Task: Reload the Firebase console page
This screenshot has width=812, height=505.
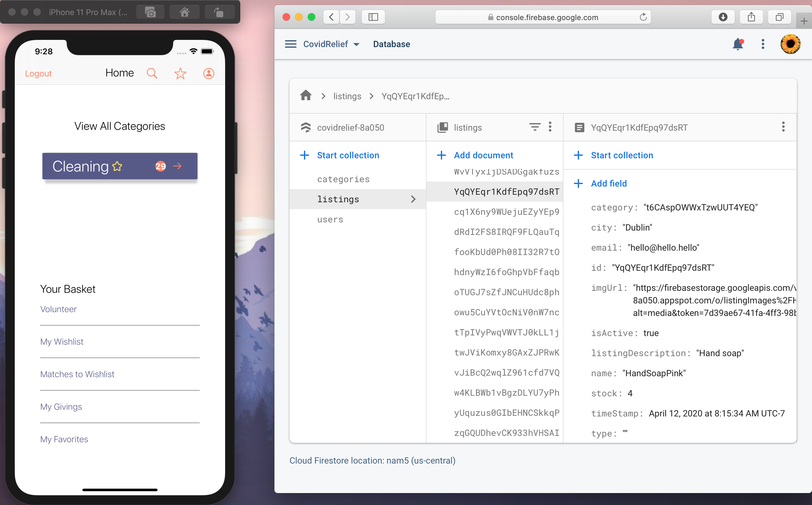Action: pos(643,17)
